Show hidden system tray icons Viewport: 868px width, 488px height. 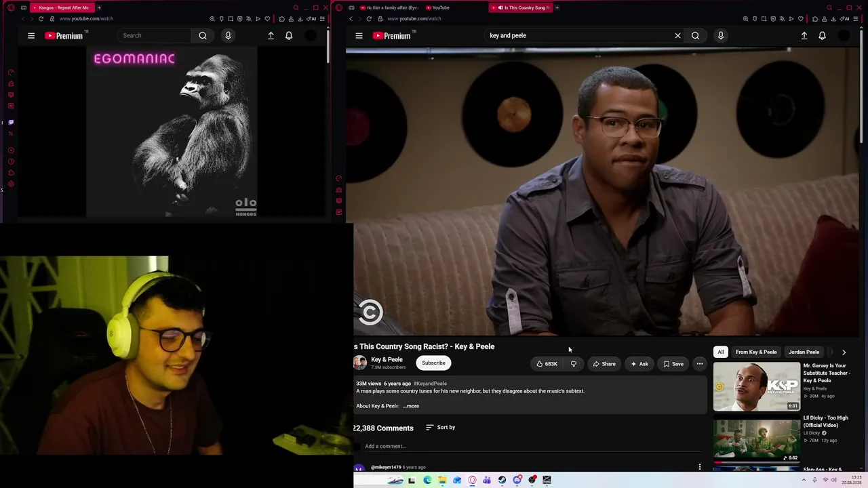(x=805, y=481)
